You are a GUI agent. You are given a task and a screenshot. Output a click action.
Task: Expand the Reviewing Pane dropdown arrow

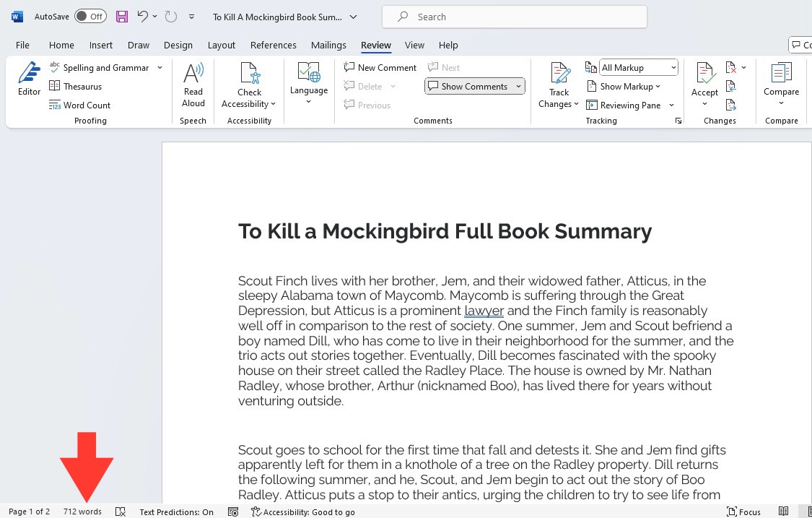671,105
